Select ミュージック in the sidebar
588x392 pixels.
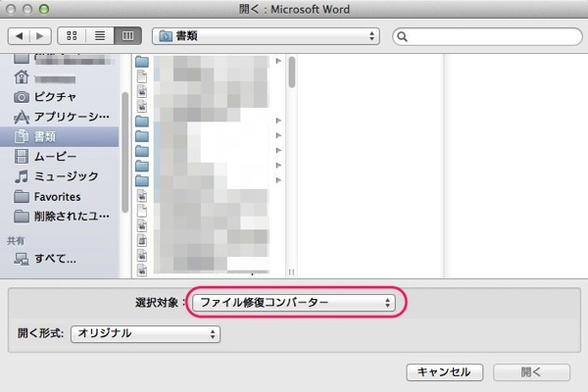(x=59, y=176)
